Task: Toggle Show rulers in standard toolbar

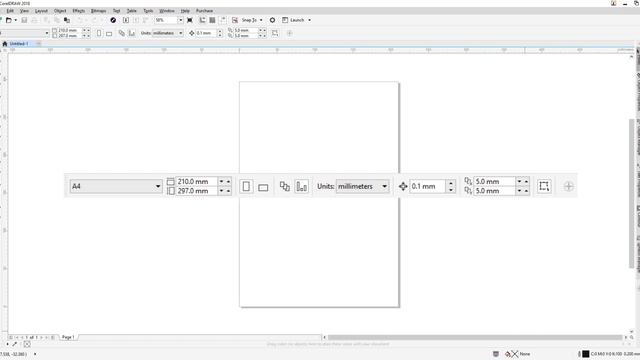Action: point(202,20)
